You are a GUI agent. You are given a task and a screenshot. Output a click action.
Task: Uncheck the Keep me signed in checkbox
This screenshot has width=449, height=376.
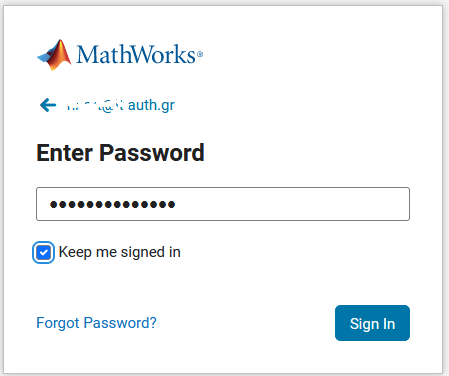pyautogui.click(x=43, y=252)
